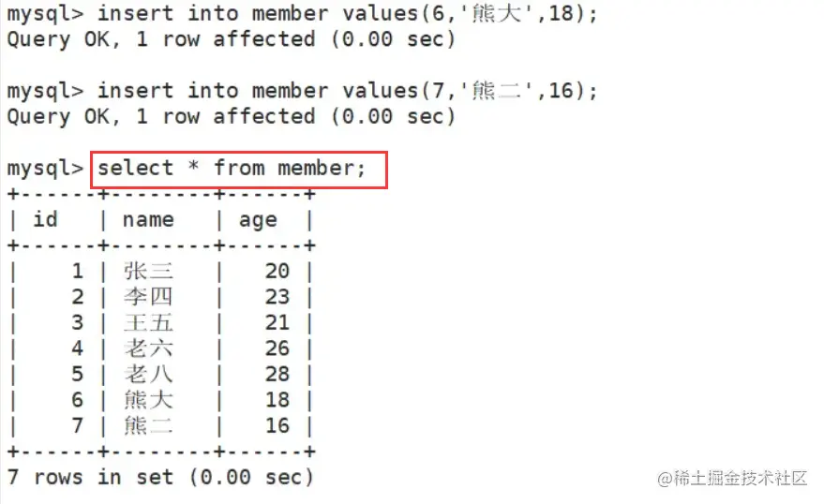Screen dimensions: 824x504
Task: Click the first Query OK result line
Action: point(232,39)
